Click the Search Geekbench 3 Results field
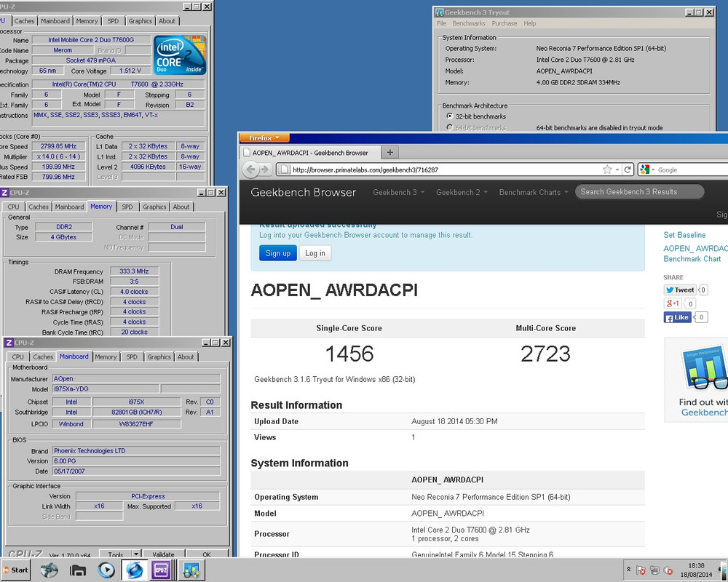 pyautogui.click(x=639, y=191)
